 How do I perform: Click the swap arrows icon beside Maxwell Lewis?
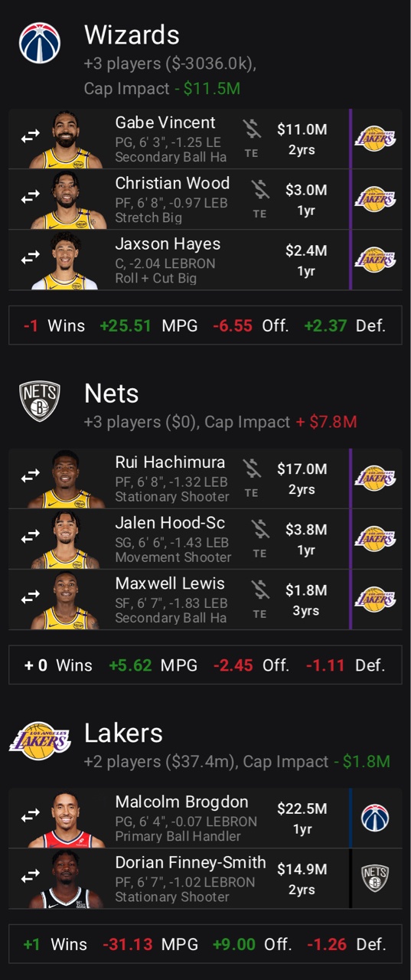pos(30,597)
